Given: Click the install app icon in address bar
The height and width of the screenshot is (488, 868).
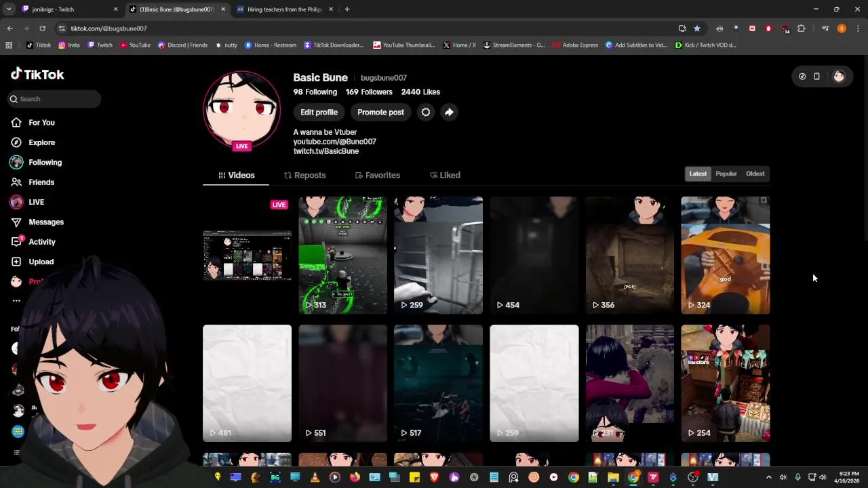Looking at the screenshot, I should tap(682, 28).
